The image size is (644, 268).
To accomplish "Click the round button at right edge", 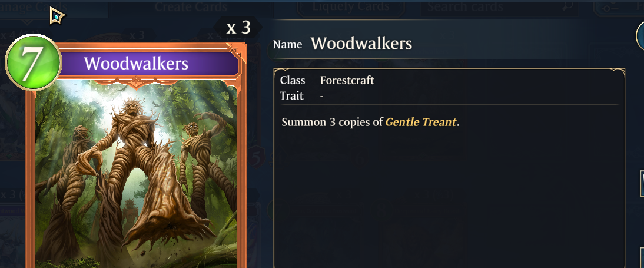I will point(640,36).
